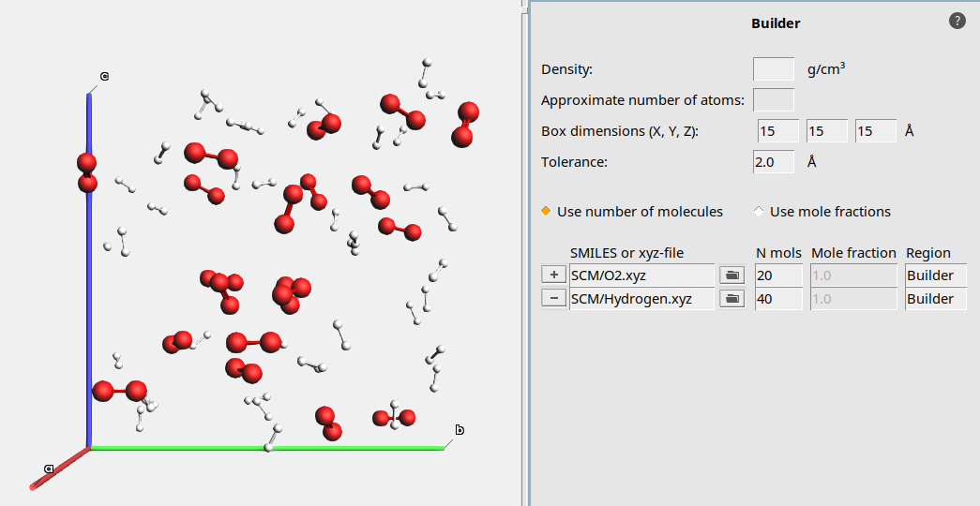Select Use number of molecules option
The image size is (980, 506).
pyautogui.click(x=546, y=212)
